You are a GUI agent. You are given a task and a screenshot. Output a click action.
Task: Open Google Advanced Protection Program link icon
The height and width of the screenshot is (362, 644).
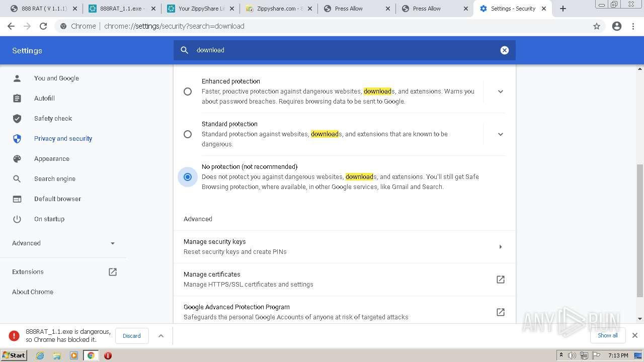click(x=501, y=312)
